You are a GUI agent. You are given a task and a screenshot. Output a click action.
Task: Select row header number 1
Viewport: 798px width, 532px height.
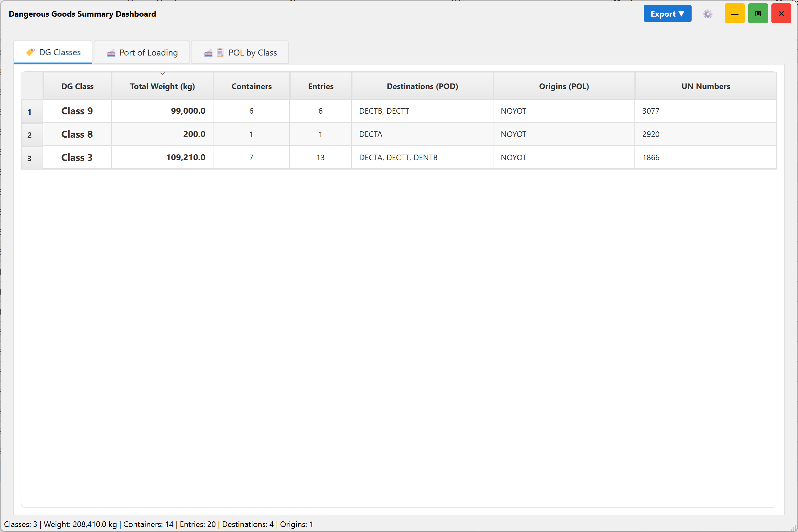pos(32,111)
